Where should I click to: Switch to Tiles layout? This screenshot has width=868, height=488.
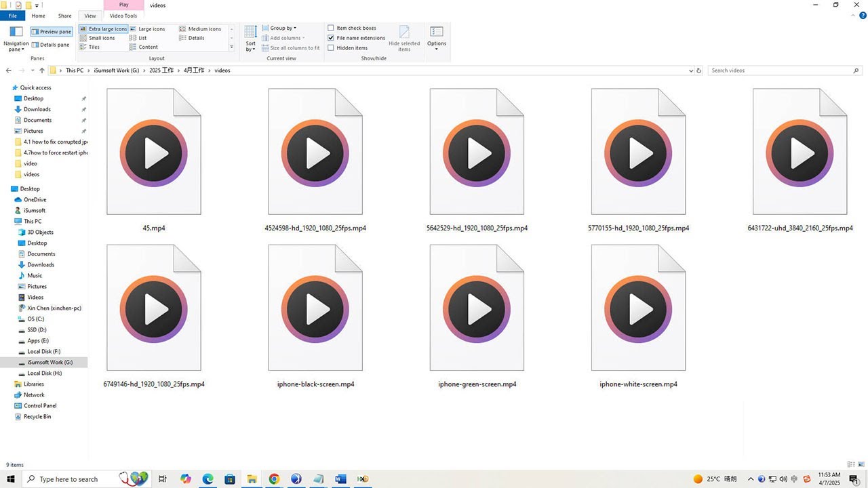point(90,47)
